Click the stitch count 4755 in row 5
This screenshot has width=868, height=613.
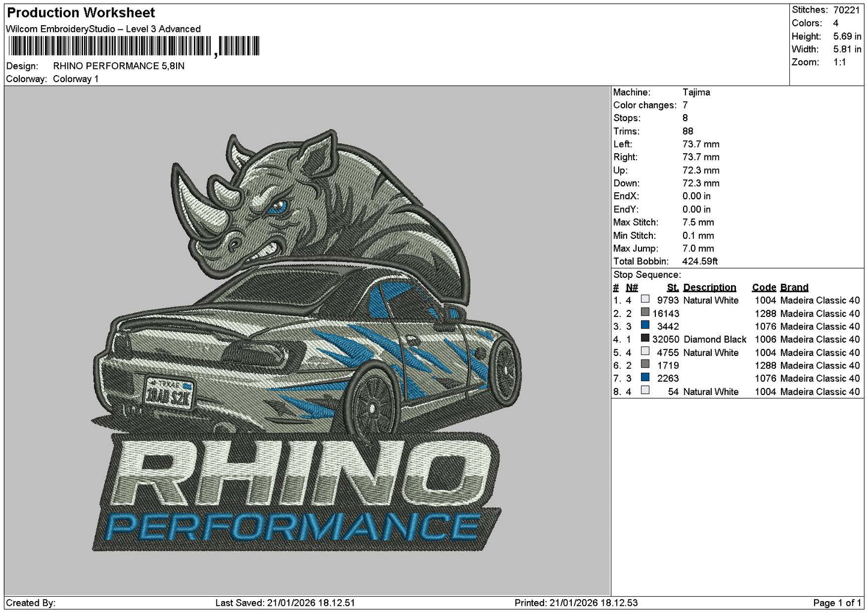[668, 352]
